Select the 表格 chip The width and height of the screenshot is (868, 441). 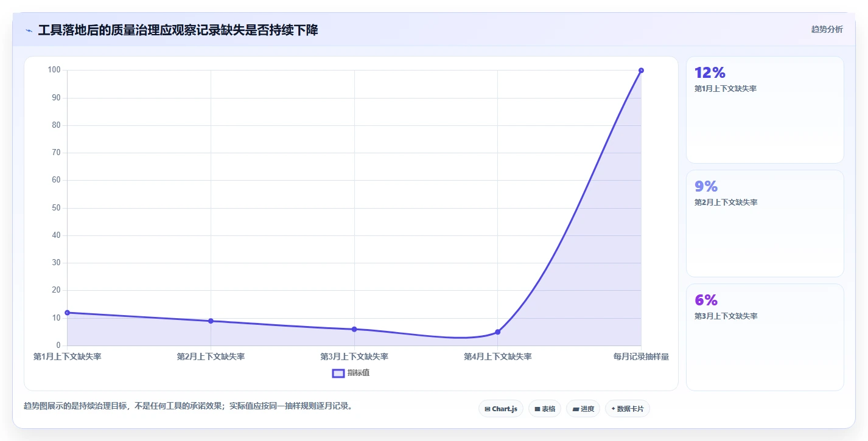(x=545, y=409)
